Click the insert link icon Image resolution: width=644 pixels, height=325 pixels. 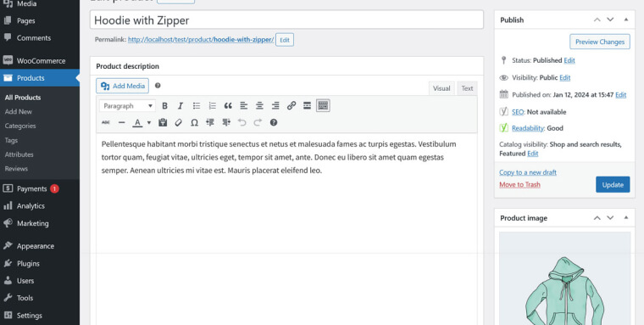pos(291,106)
